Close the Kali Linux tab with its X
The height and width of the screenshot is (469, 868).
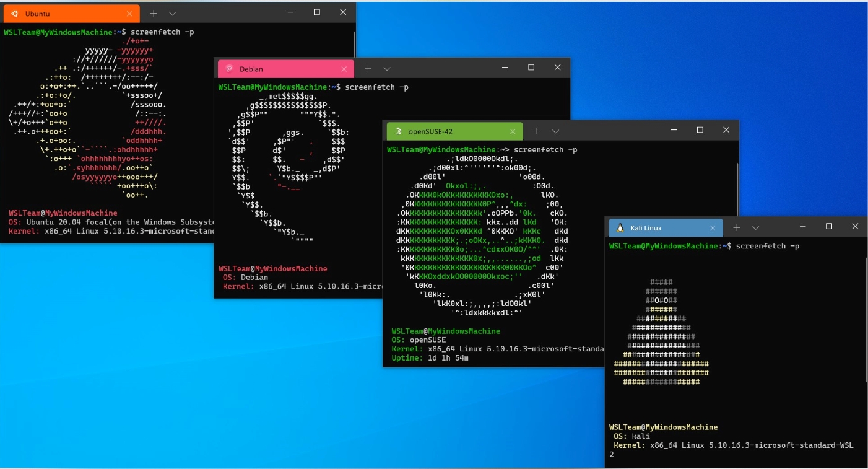tap(713, 228)
